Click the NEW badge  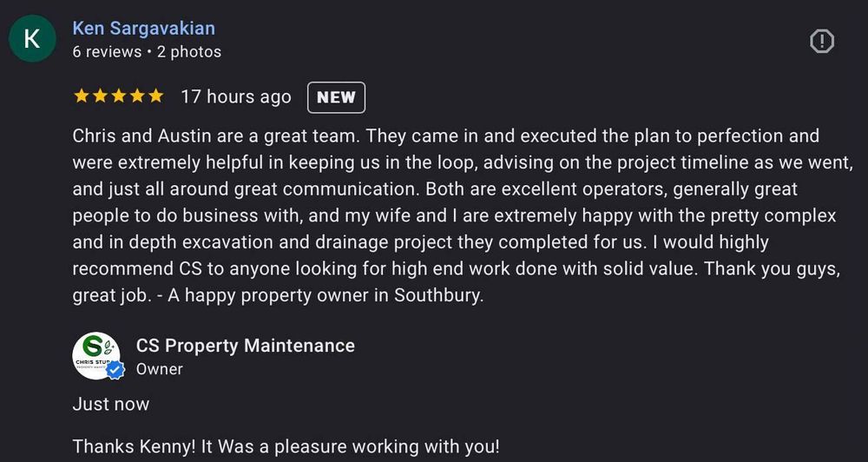pyautogui.click(x=336, y=97)
